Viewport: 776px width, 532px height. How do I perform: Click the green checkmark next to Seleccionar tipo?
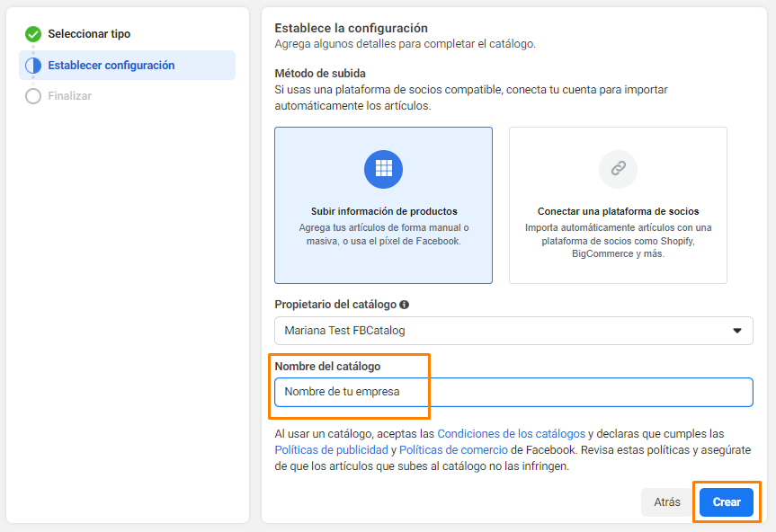click(x=33, y=34)
